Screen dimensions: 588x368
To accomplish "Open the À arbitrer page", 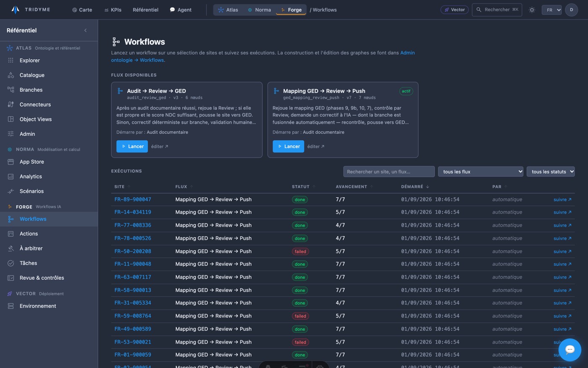I will pos(49,249).
